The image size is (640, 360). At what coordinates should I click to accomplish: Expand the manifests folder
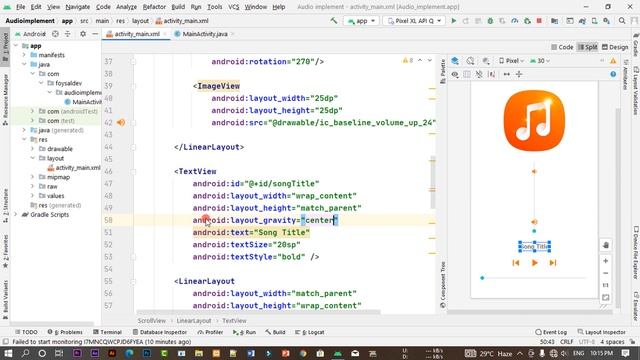pyautogui.click(x=24, y=55)
